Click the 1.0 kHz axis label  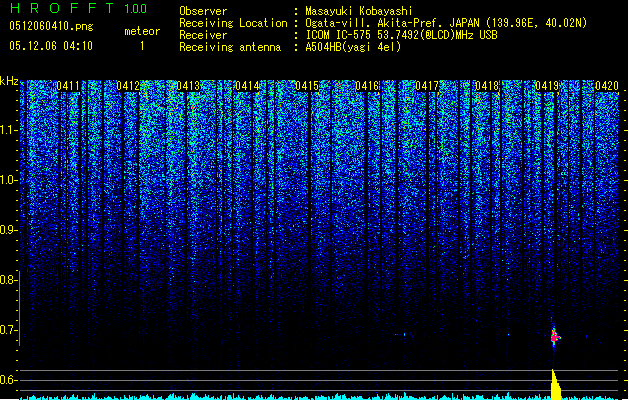pyautogui.click(x=7, y=180)
